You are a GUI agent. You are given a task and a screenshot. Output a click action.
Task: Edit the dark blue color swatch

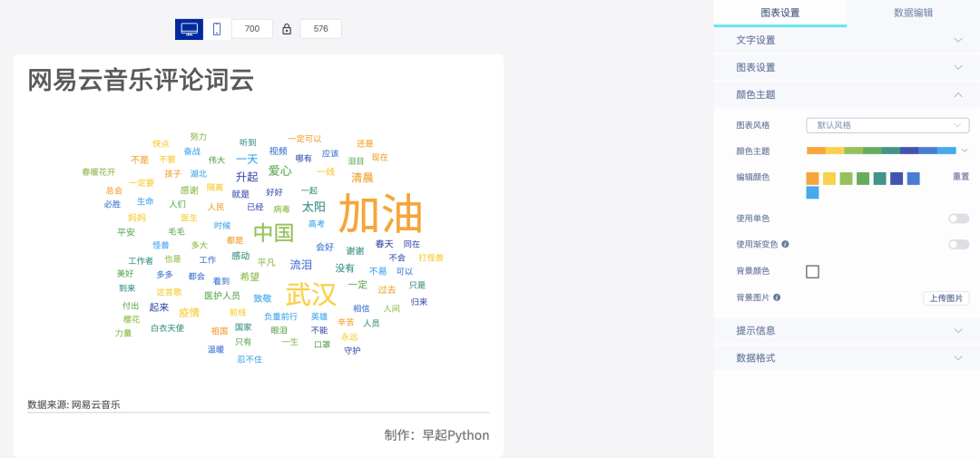[x=897, y=179]
